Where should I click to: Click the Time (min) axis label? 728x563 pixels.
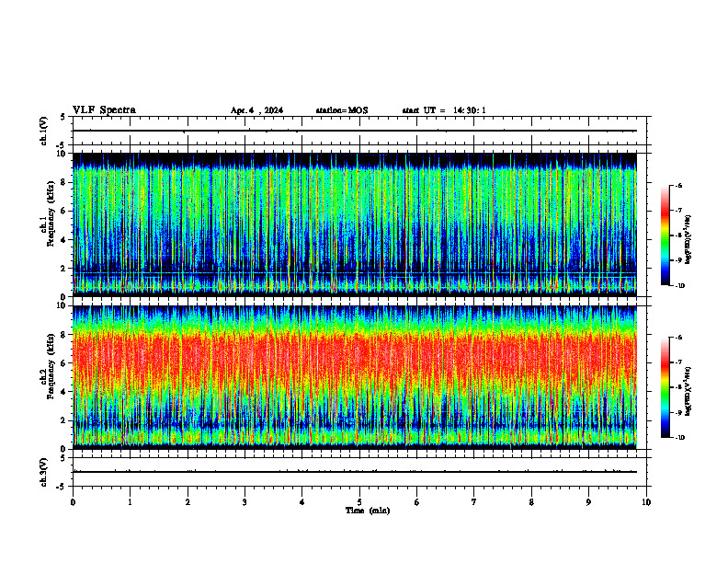click(368, 511)
